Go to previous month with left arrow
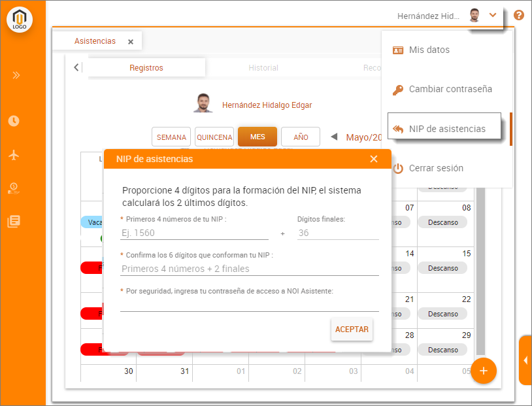Screen dimensions: 532x406 tap(334, 137)
